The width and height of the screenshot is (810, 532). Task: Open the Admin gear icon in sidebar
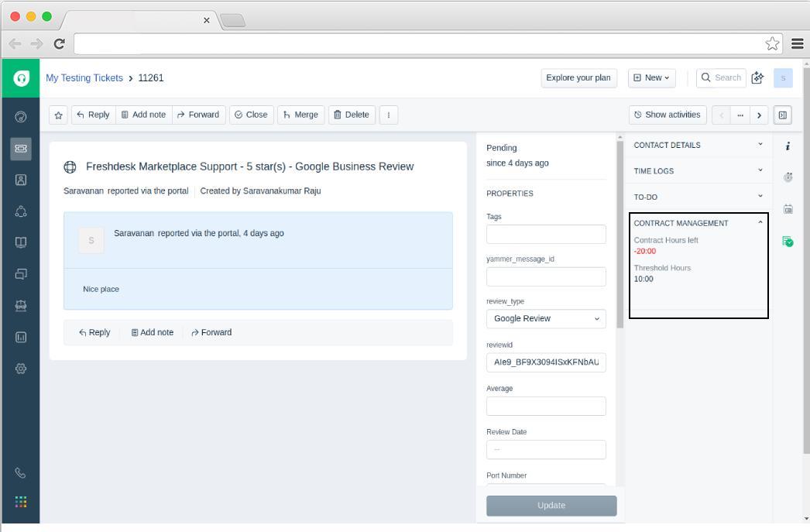[x=21, y=369]
